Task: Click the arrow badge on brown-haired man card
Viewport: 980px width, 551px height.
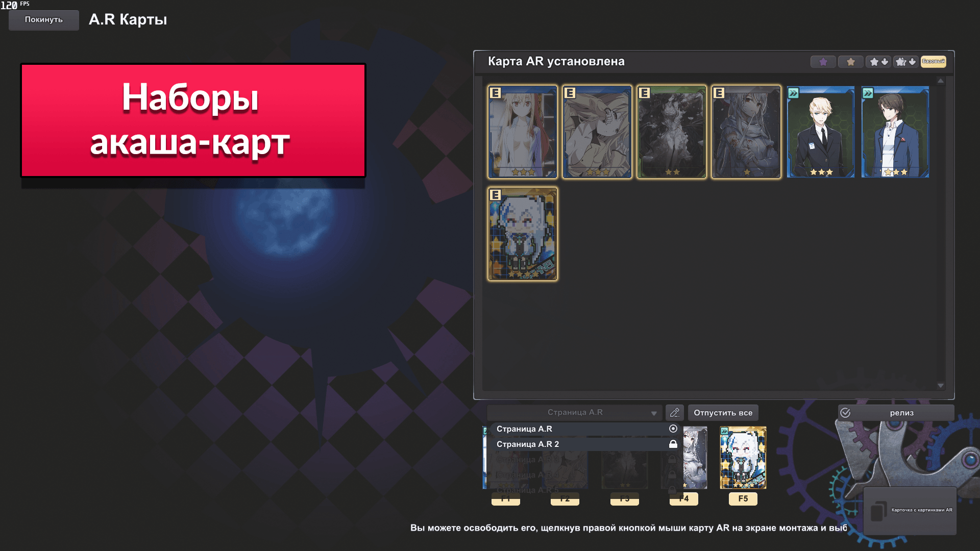Action: (x=868, y=93)
